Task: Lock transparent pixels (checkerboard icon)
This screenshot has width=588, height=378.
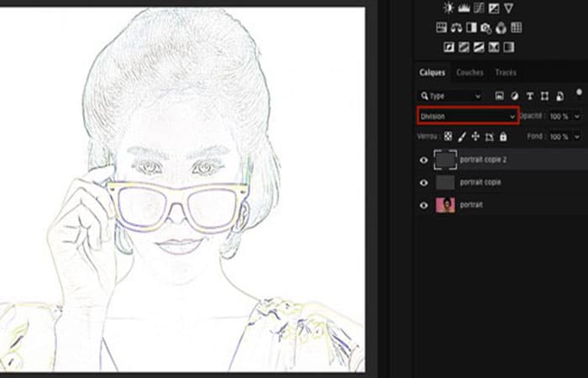Action: tap(448, 136)
